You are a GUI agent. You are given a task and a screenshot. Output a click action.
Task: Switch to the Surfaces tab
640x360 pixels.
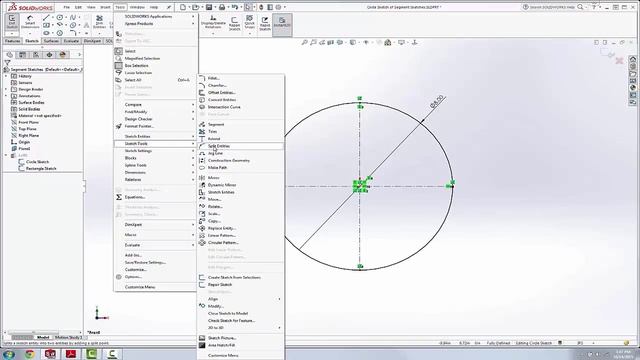pos(51,41)
